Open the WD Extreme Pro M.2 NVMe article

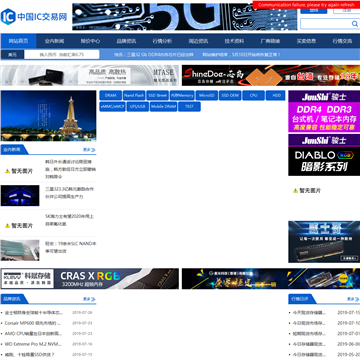(x=32, y=344)
